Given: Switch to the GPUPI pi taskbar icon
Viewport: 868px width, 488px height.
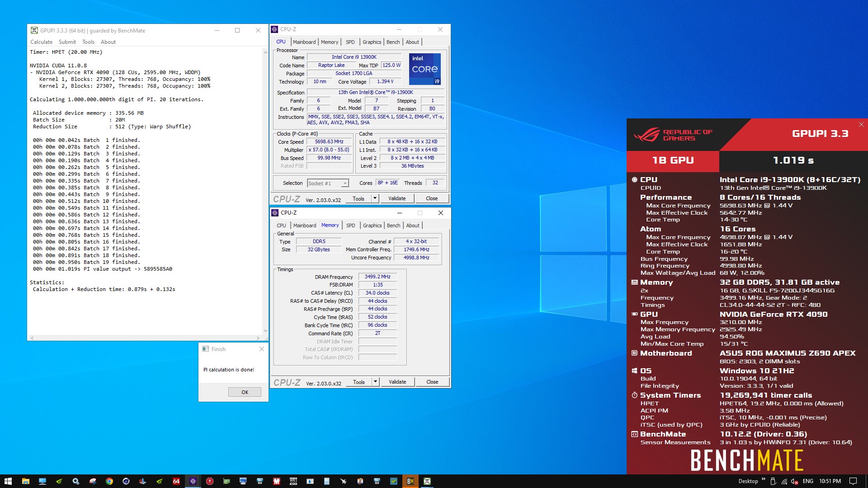Looking at the screenshot, I should click(x=427, y=481).
